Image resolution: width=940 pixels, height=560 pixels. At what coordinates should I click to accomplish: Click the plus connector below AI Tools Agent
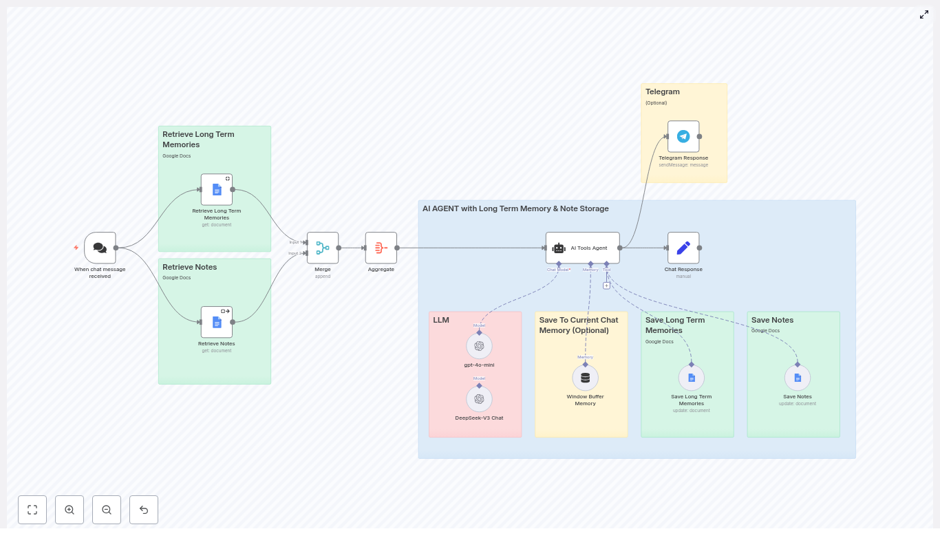pos(606,285)
